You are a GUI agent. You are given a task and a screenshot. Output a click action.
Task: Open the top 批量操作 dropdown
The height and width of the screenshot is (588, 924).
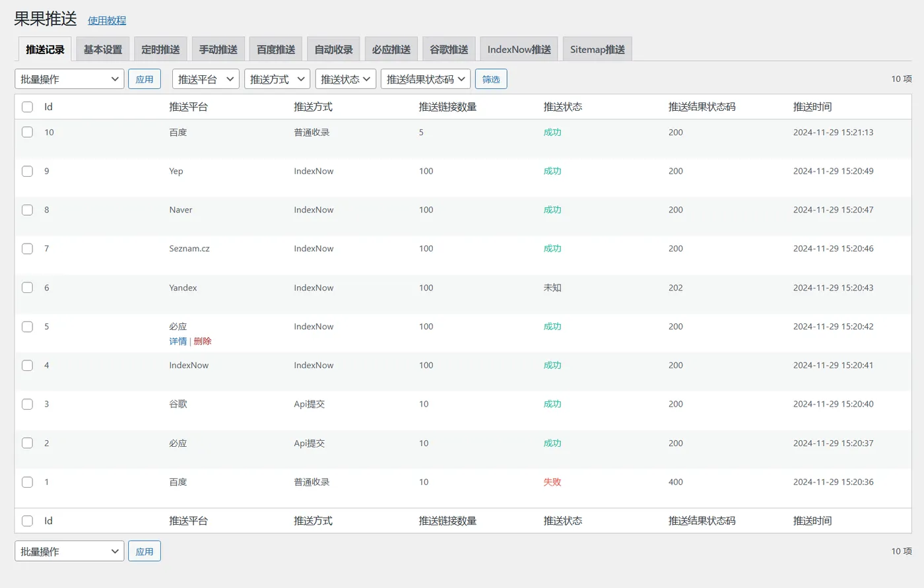[69, 79]
